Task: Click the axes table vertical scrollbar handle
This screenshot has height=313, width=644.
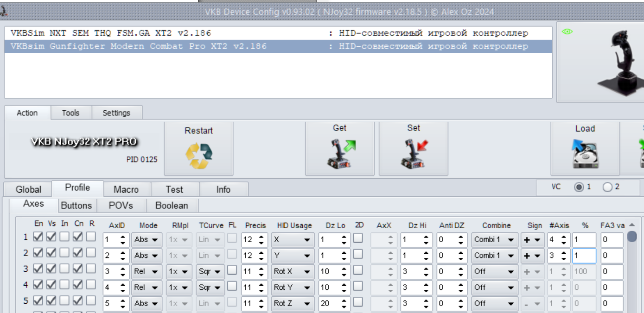Action: click(x=632, y=237)
